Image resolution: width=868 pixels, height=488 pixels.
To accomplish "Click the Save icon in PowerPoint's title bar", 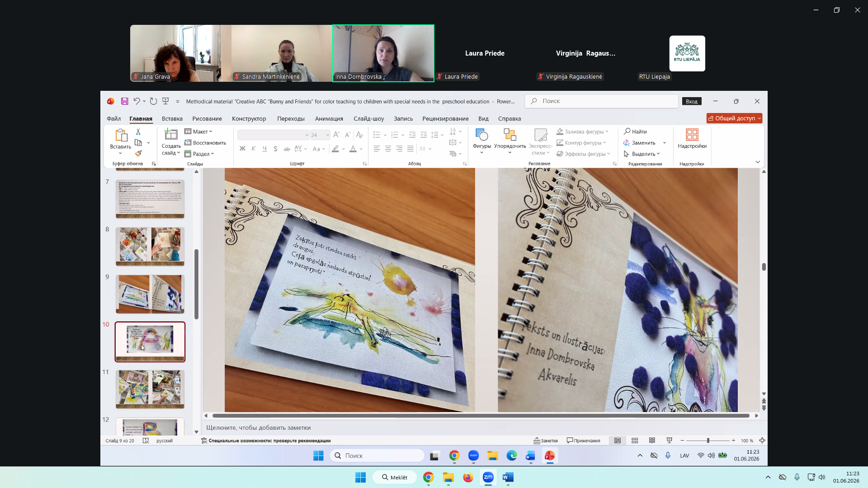I will coord(125,101).
